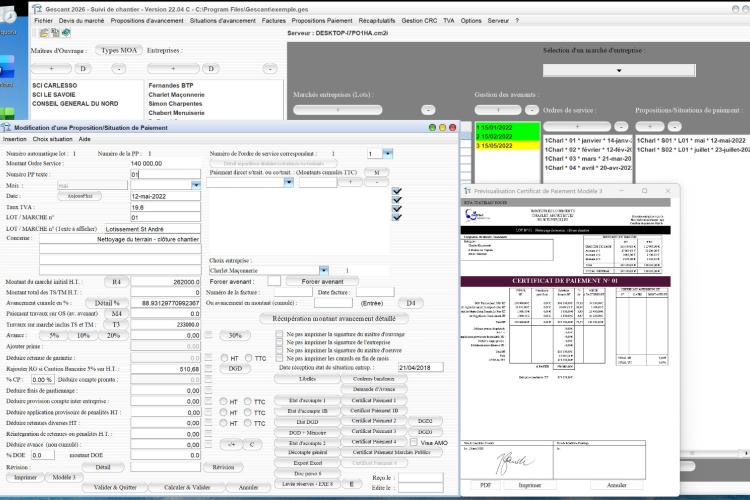Open the Devis du marché menu
750x500 pixels.
(81, 21)
